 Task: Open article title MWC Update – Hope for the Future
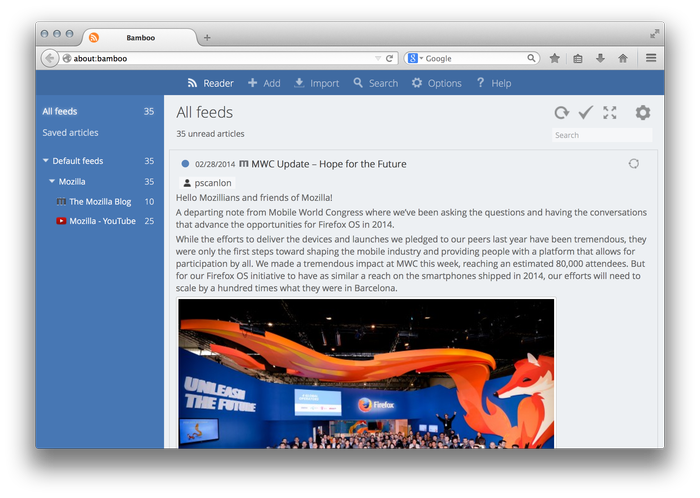click(329, 164)
